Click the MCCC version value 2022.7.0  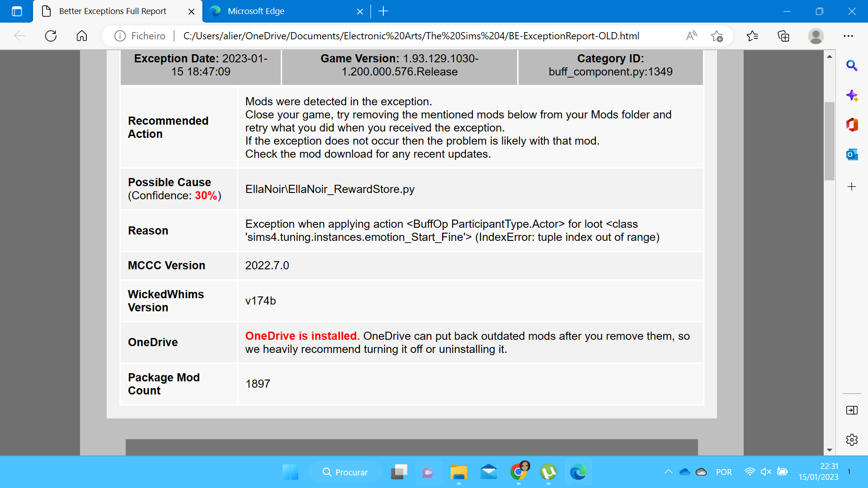(x=267, y=266)
